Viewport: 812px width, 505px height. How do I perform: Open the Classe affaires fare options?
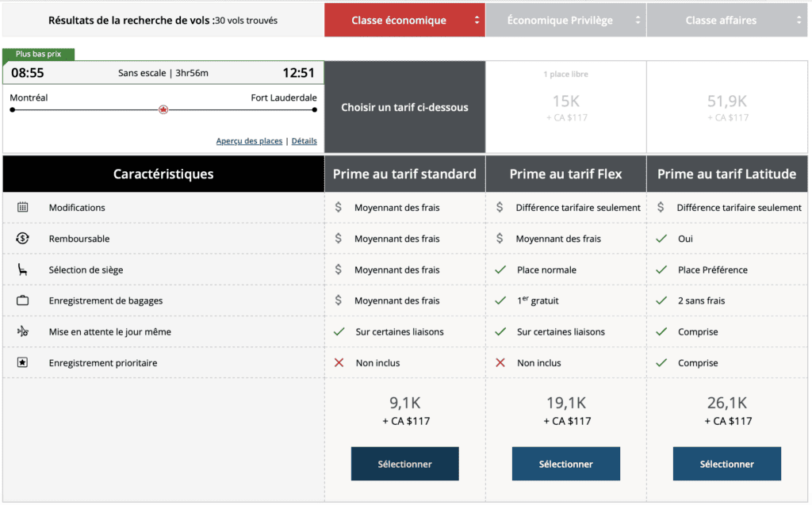click(726, 19)
